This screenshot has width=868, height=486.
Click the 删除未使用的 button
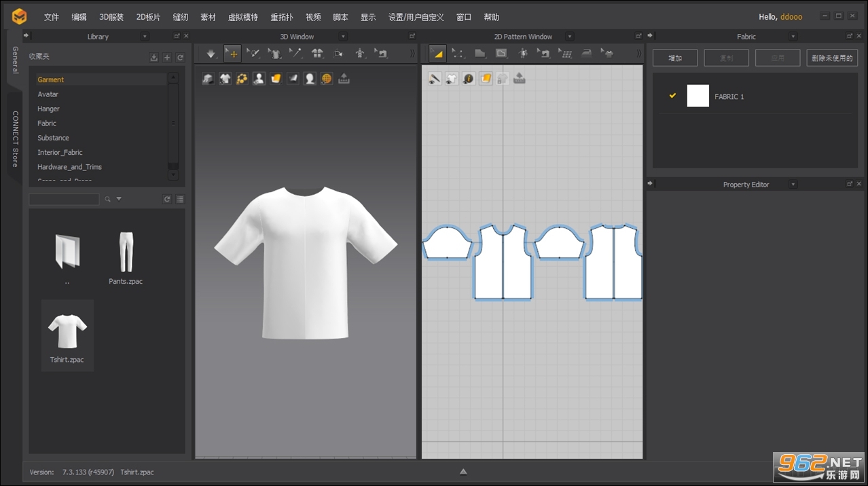point(832,58)
